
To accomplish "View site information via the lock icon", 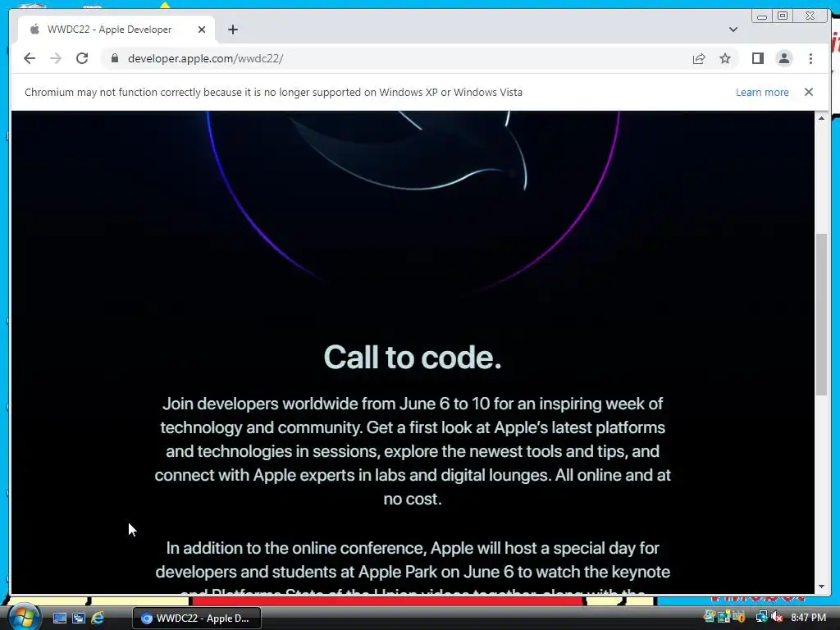I will [114, 58].
